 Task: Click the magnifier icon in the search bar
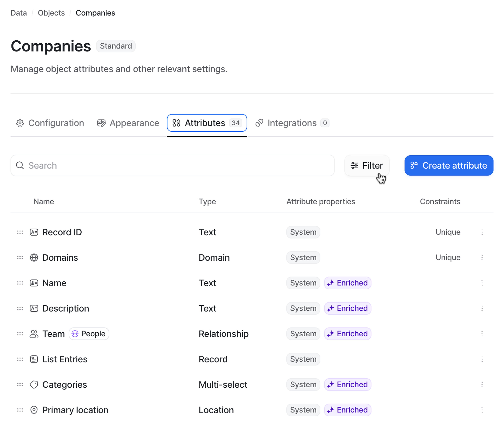(x=20, y=165)
